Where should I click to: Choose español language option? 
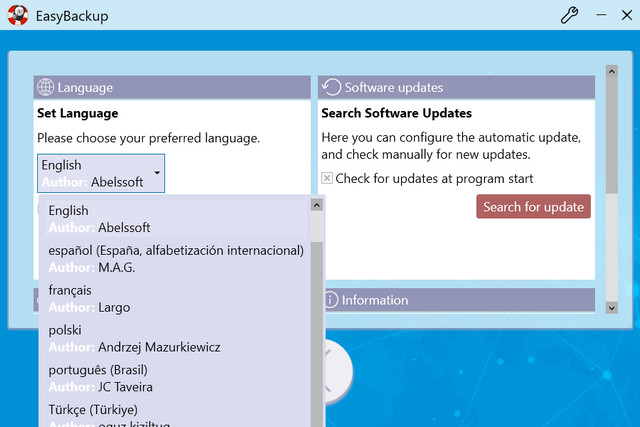pos(175,258)
